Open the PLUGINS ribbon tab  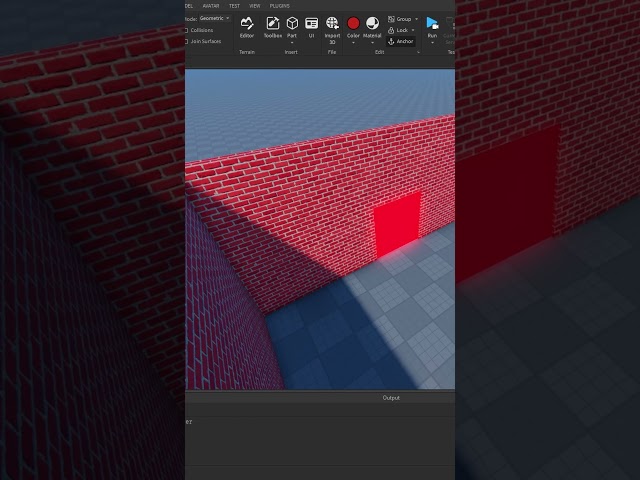click(280, 6)
